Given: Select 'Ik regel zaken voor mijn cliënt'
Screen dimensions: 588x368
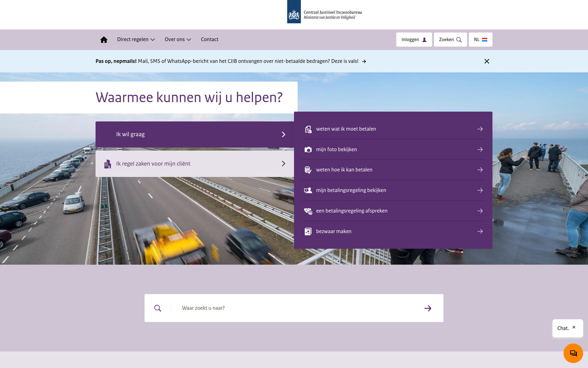Looking at the screenshot, I should pyautogui.click(x=195, y=164).
